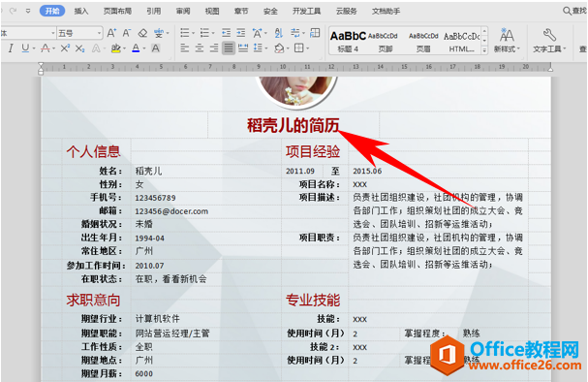Open the font name dropdown arrow
Image resolution: width=588 pixels, height=382 pixels.
point(53,33)
